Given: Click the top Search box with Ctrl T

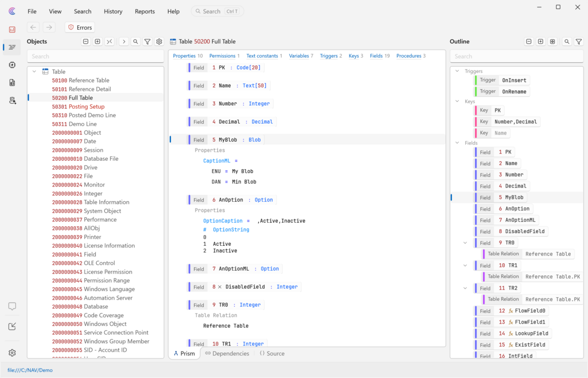Looking at the screenshot, I should tap(217, 11).
